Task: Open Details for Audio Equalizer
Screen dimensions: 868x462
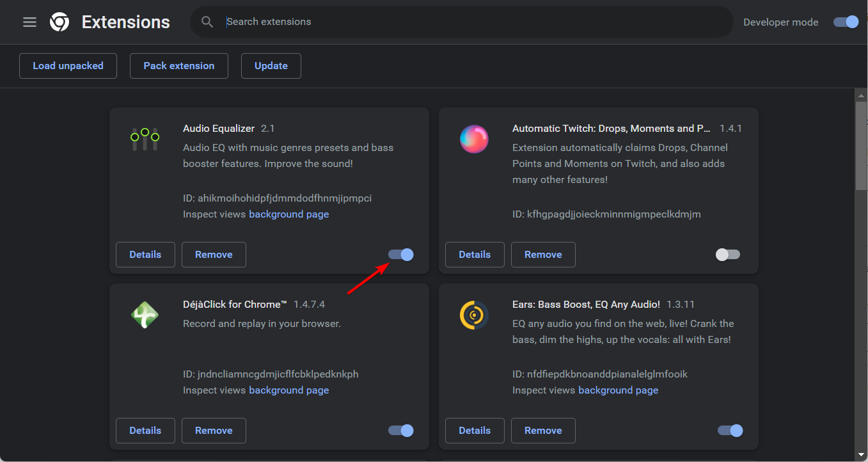Action: tap(145, 255)
